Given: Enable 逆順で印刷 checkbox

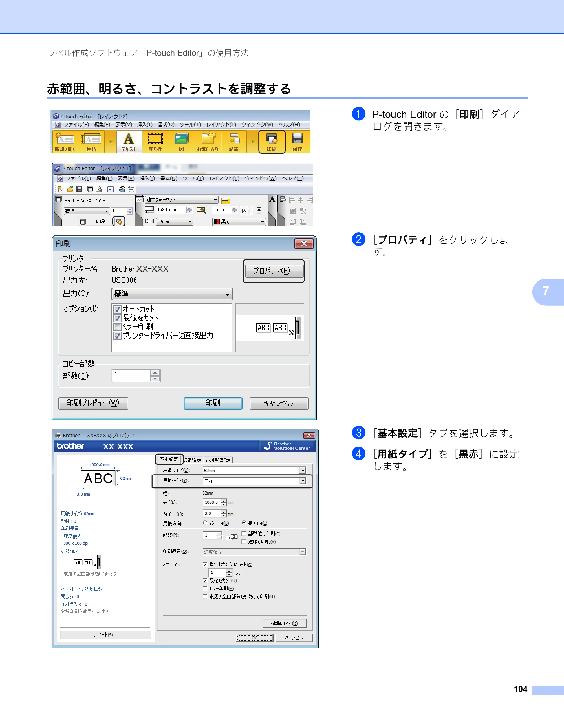Looking at the screenshot, I should click(244, 542).
